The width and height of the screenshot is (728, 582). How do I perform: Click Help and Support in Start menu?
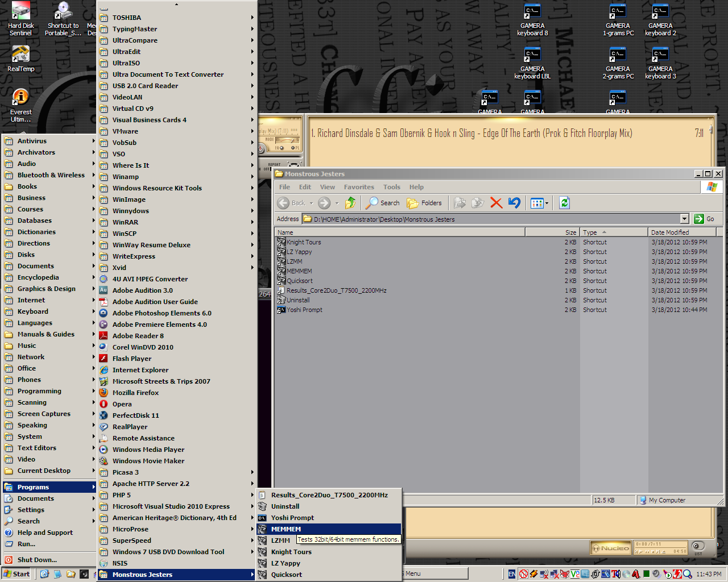(x=49, y=533)
